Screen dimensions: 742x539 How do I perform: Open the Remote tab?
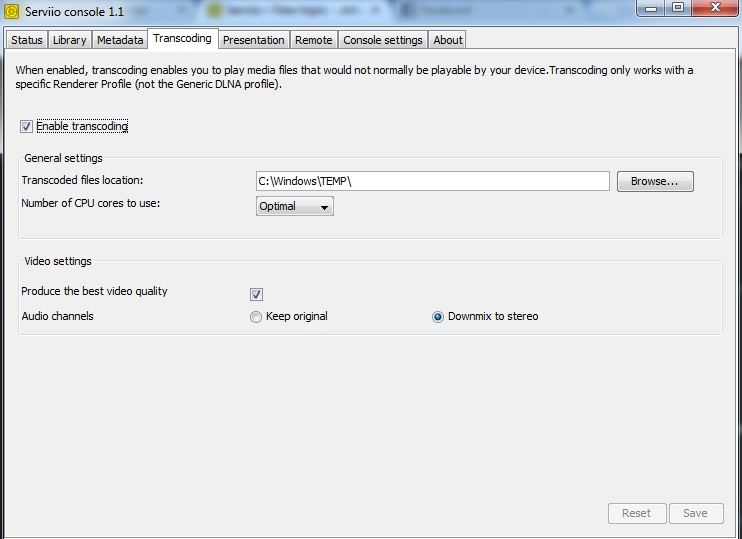[x=313, y=40]
